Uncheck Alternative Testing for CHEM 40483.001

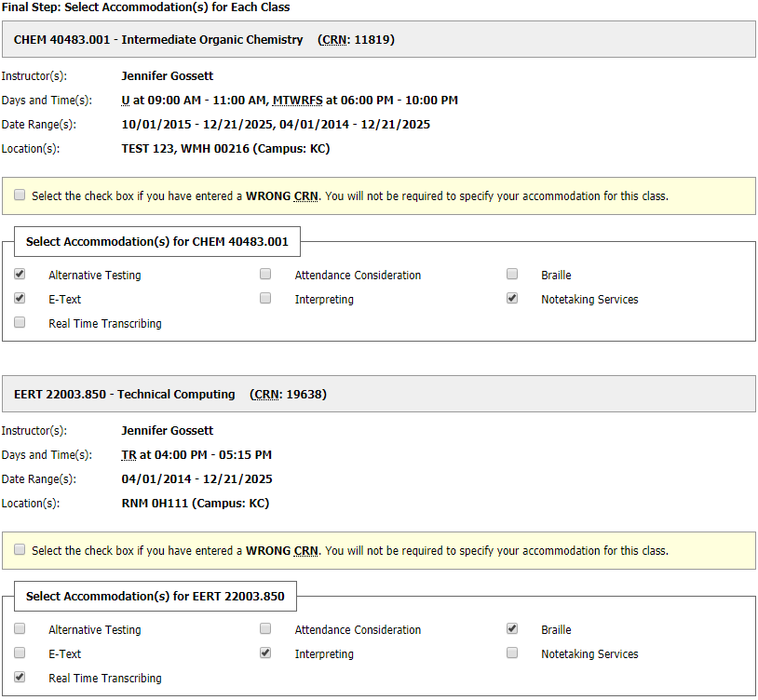click(20, 274)
